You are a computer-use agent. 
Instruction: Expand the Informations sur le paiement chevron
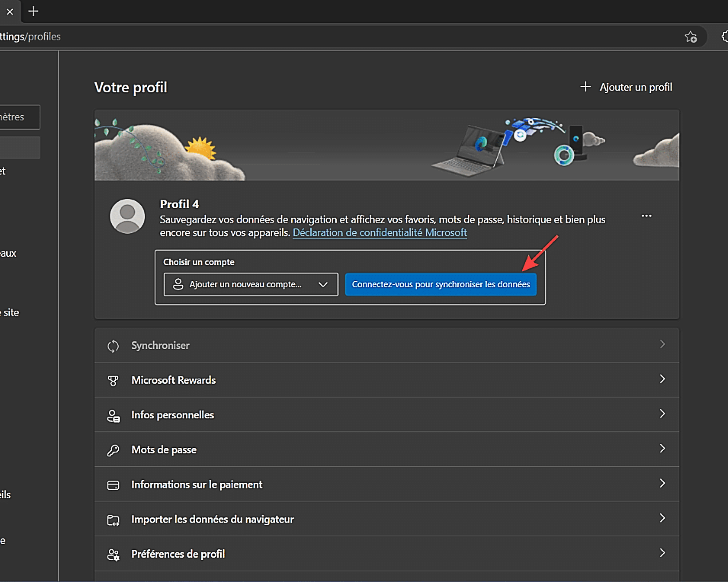coord(662,483)
